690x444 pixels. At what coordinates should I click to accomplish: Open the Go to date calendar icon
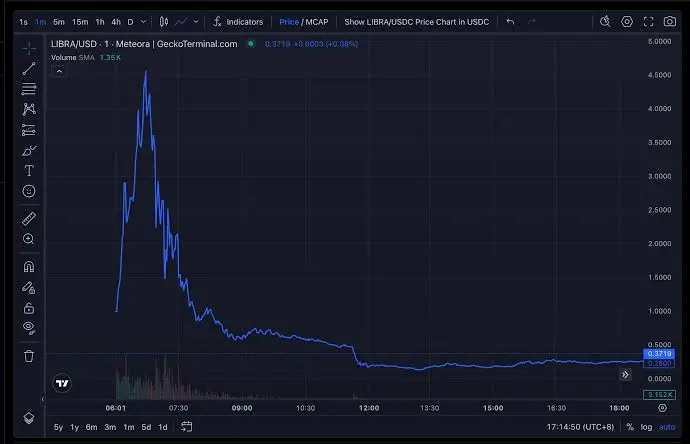[187, 426]
